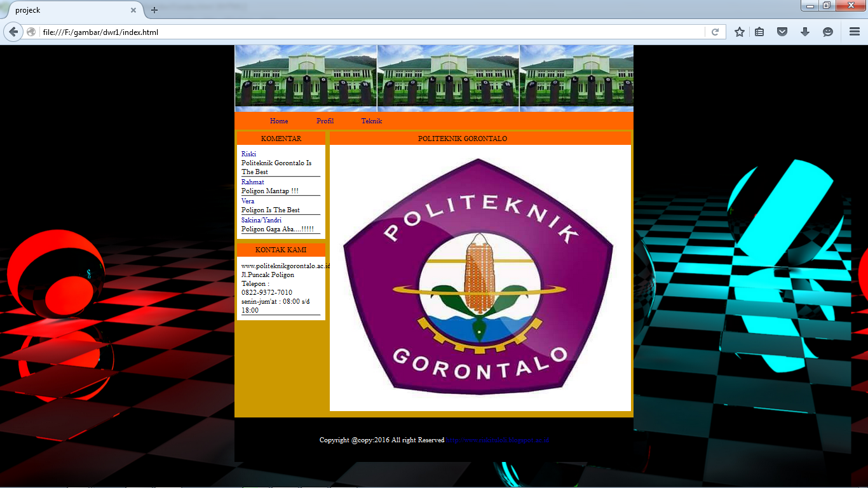Screen dimensions: 868x488
Task: Click www.politeknikgorontalo.ac.id contact text
Action: [x=285, y=266]
